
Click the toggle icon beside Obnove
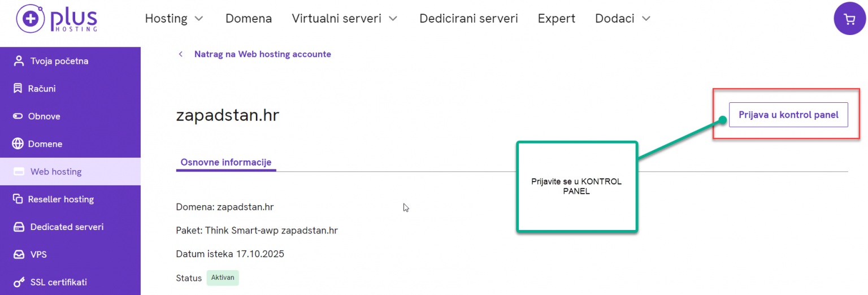pyautogui.click(x=18, y=116)
